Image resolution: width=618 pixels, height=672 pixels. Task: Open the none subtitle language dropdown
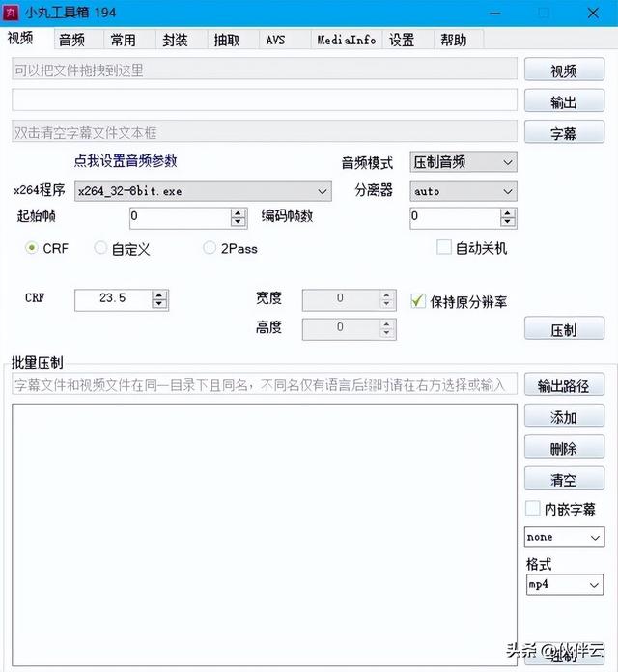[x=564, y=537]
